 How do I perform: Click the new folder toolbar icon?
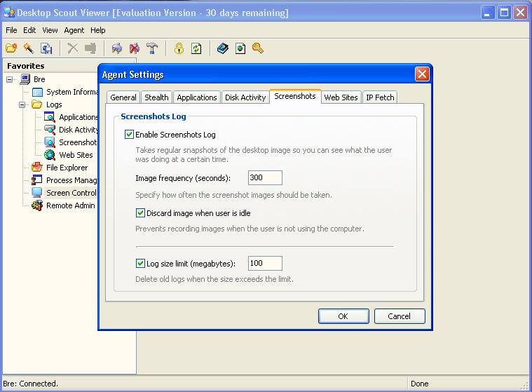pyautogui.click(x=11, y=48)
